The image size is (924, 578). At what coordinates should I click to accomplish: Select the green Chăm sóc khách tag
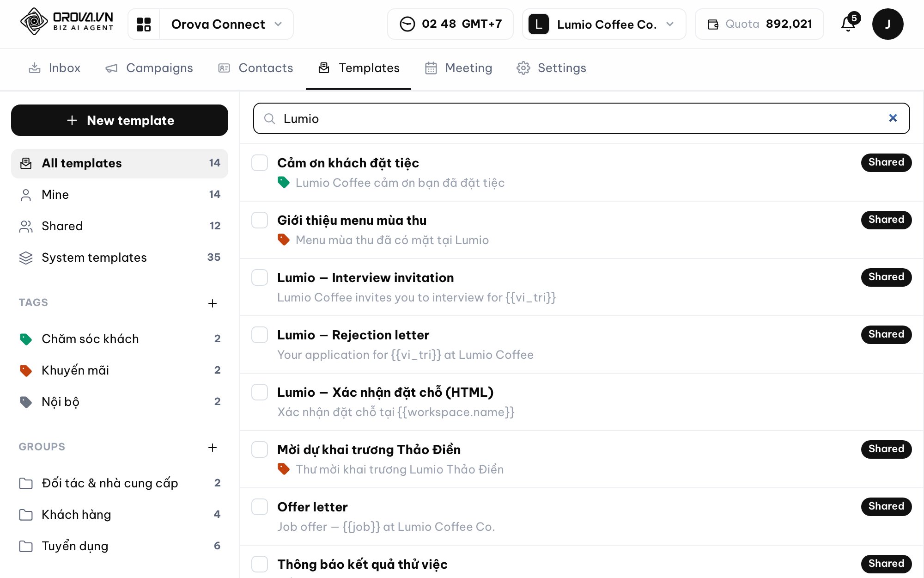click(x=120, y=339)
